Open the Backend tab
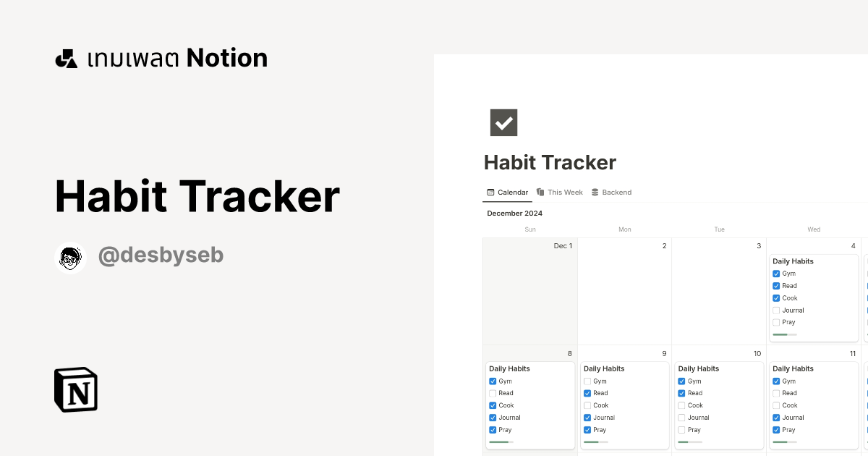 [x=616, y=192]
